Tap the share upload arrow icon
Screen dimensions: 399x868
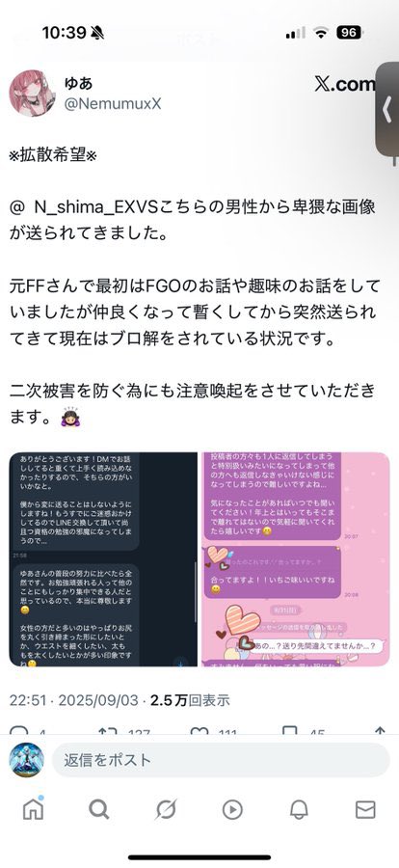coord(380,730)
